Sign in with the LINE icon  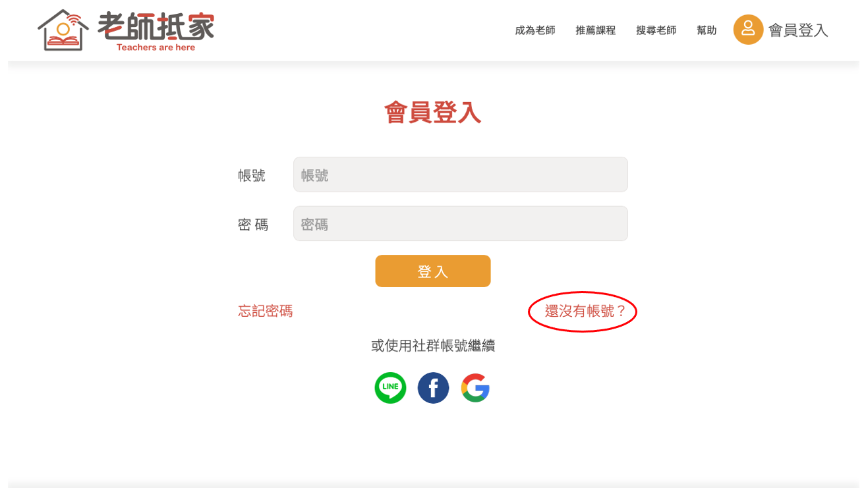(390, 388)
